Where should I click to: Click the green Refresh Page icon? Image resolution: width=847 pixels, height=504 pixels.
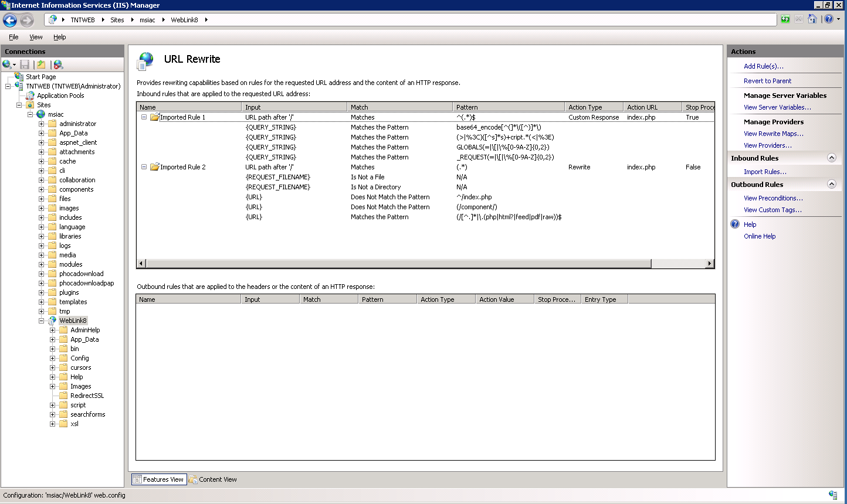(x=785, y=19)
